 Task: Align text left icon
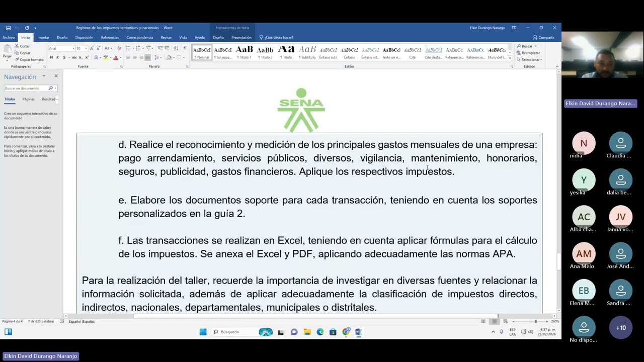pos(128,57)
